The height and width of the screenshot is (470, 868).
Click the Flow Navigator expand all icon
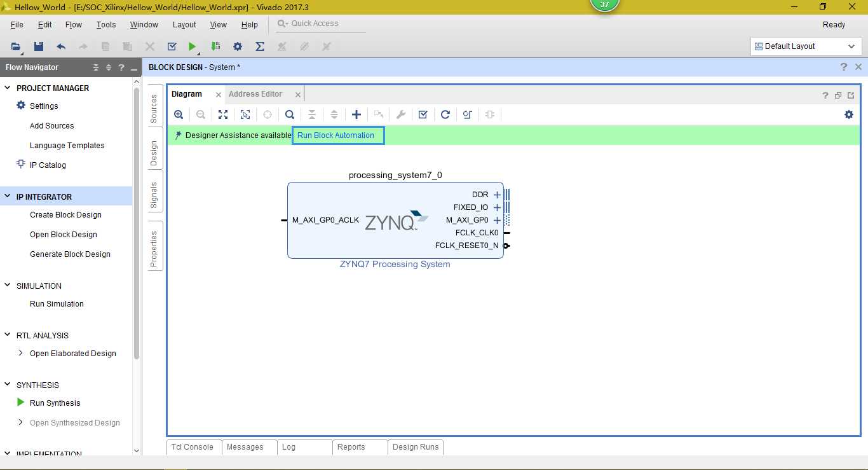tap(109, 67)
